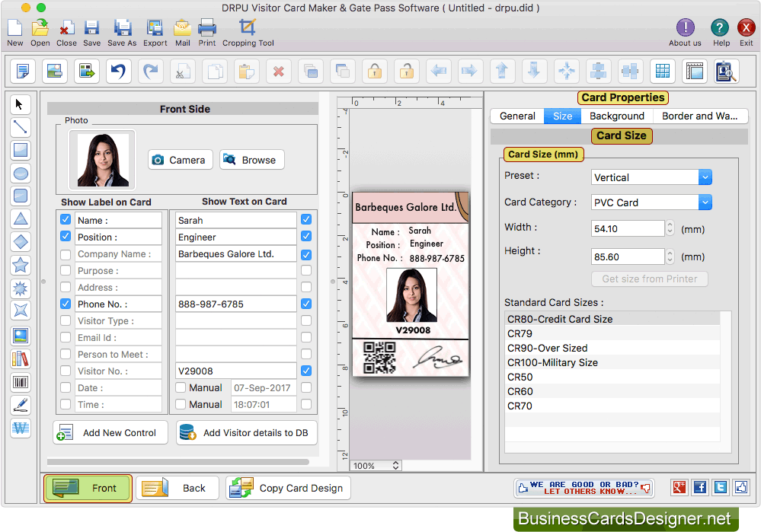Select the triangle shape tool

pos(20,218)
